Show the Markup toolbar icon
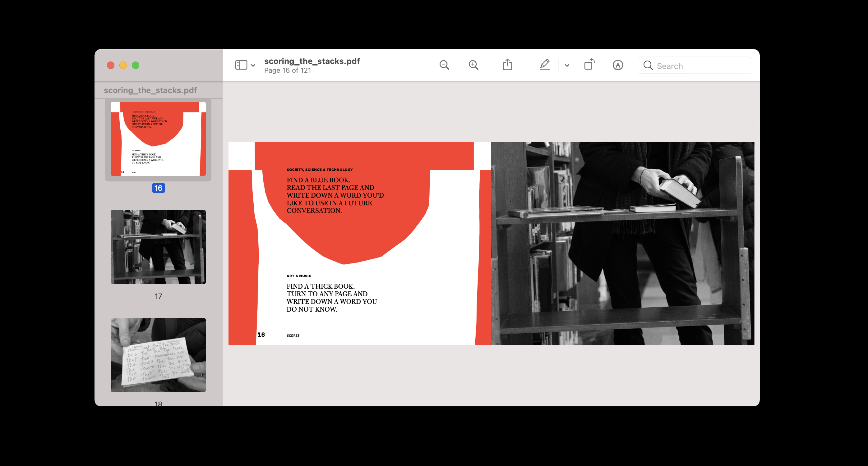 point(618,65)
